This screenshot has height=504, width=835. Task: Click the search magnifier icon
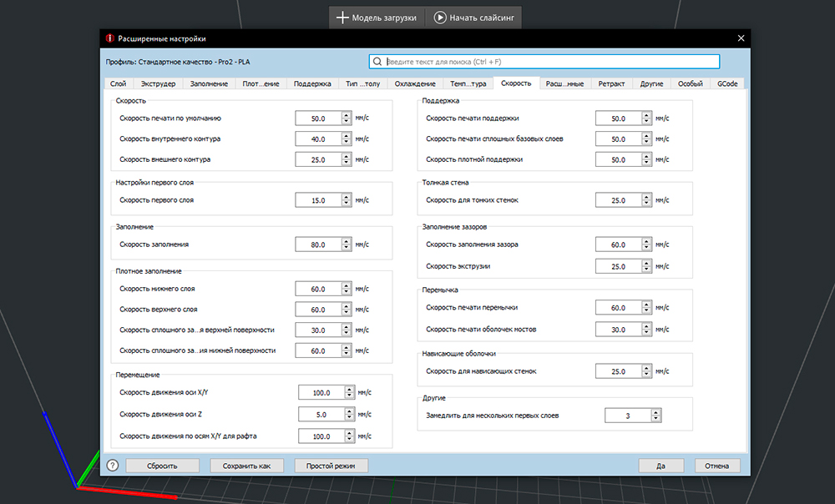point(379,62)
